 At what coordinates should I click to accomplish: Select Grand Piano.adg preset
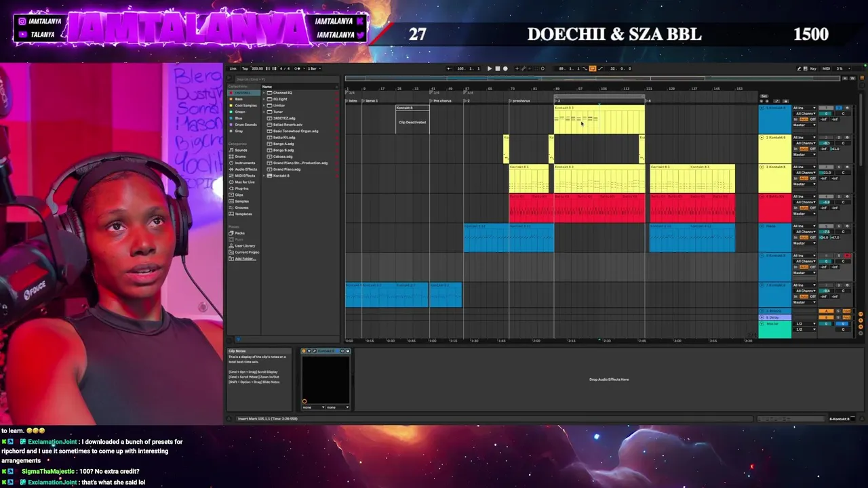point(287,169)
